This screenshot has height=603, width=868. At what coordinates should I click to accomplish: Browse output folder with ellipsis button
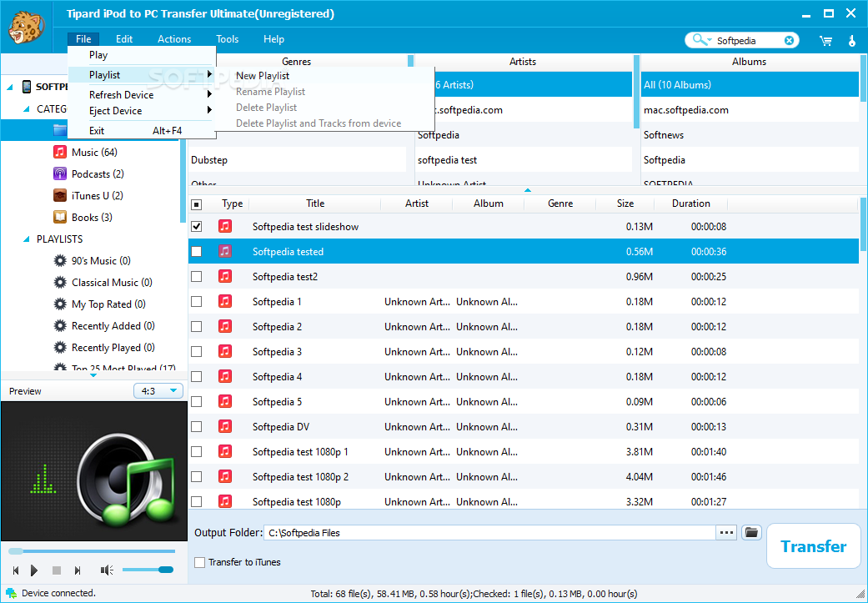point(725,533)
